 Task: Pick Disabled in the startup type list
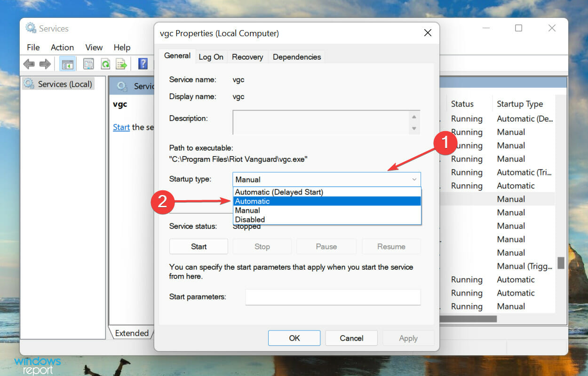327,219
